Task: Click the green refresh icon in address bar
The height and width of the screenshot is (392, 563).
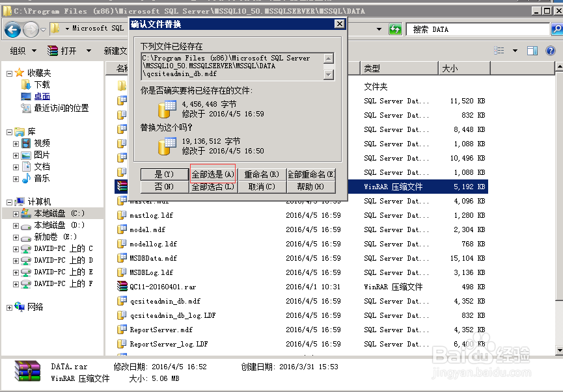Action: tap(394, 29)
